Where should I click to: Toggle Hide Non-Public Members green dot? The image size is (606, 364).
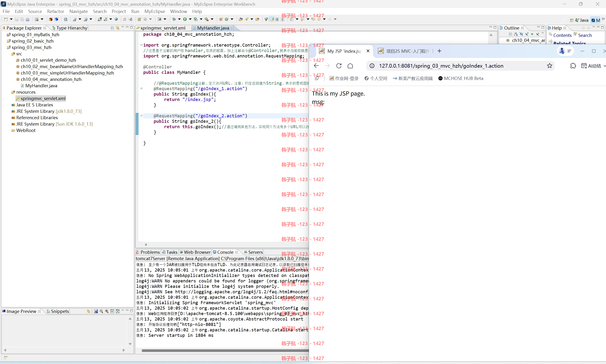pos(532,34)
